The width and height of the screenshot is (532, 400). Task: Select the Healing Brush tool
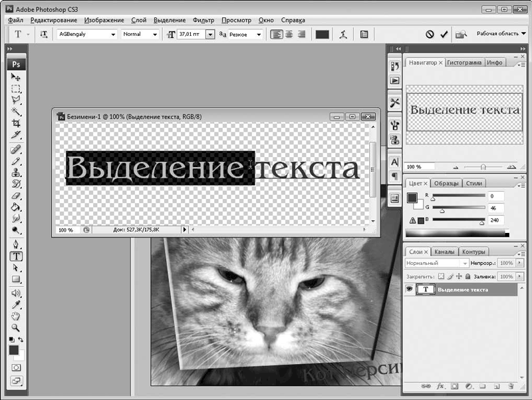15,149
